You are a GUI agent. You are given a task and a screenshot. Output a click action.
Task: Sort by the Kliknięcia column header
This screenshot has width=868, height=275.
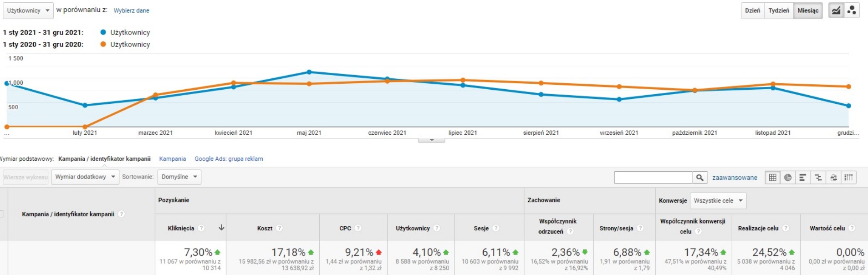tap(181, 228)
